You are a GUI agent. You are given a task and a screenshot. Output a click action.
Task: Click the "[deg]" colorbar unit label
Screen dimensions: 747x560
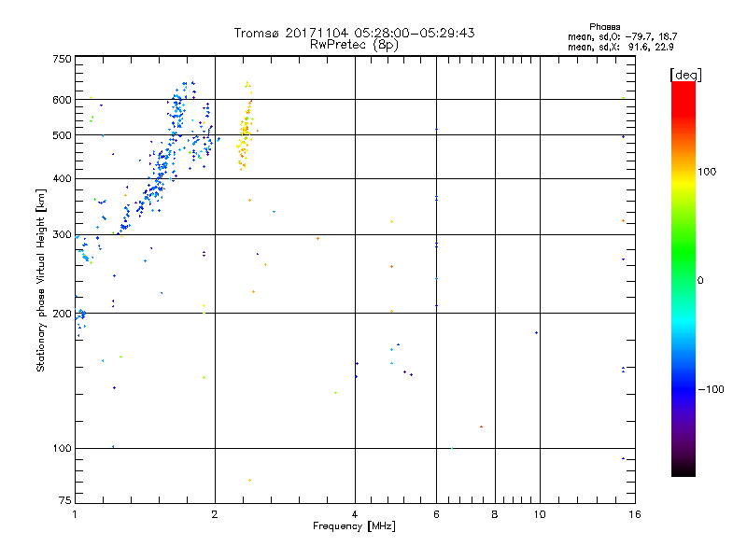point(685,75)
